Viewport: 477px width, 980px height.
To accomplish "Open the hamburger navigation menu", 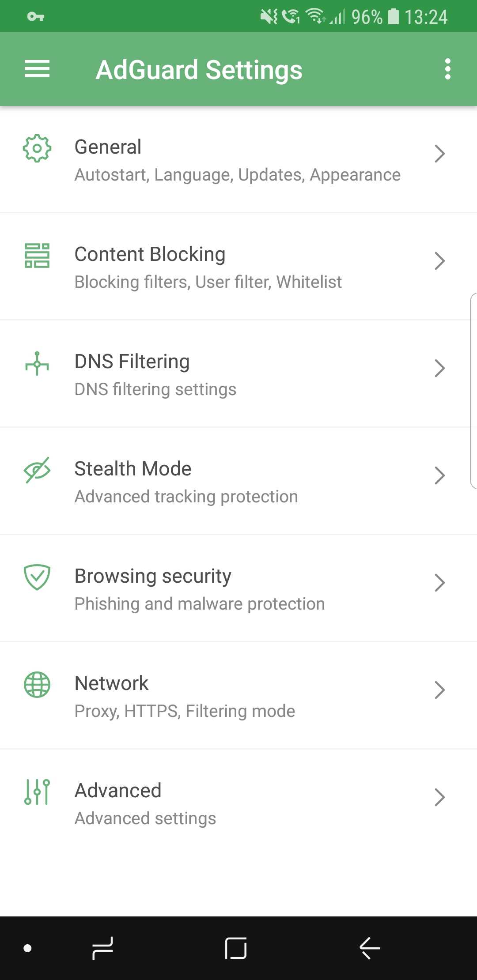I will (37, 69).
